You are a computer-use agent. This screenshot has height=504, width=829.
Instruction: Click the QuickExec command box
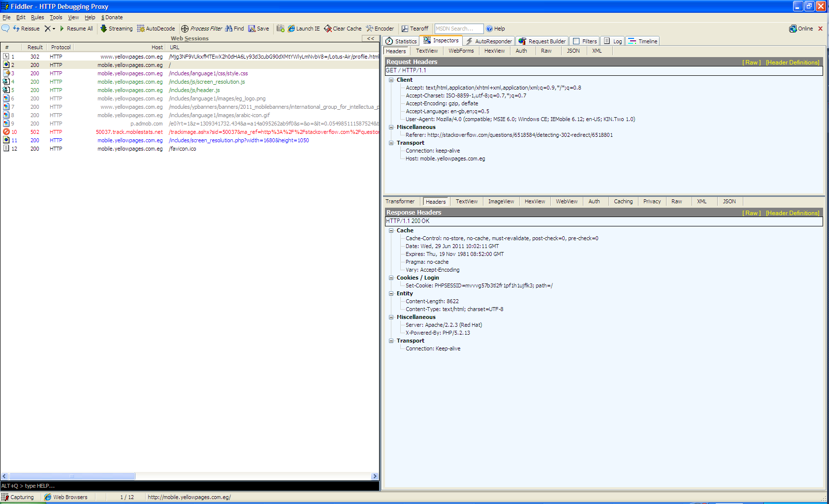190,486
